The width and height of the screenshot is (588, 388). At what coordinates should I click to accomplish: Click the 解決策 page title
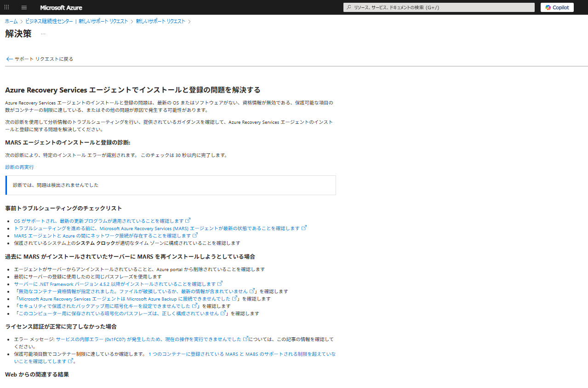tap(18, 34)
